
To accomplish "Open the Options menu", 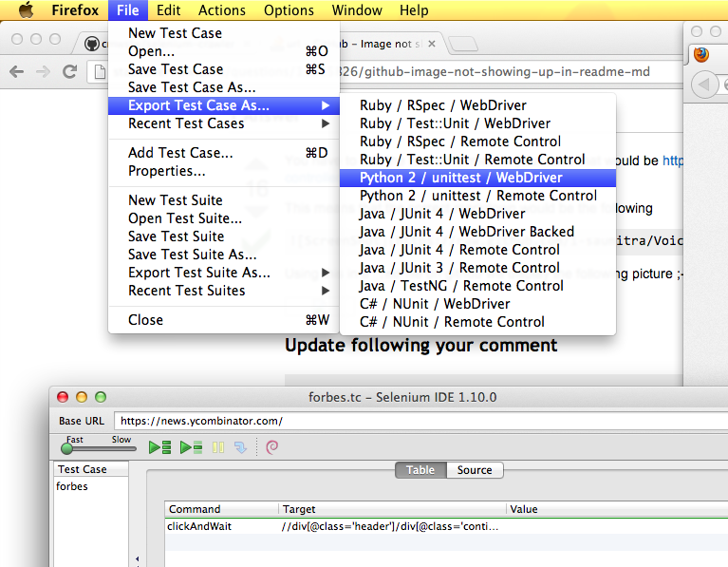I will point(289,10).
